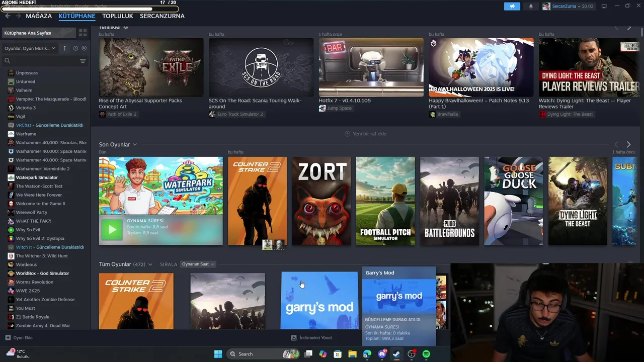Open Kütüphane Ana Sayfası

[39, 33]
